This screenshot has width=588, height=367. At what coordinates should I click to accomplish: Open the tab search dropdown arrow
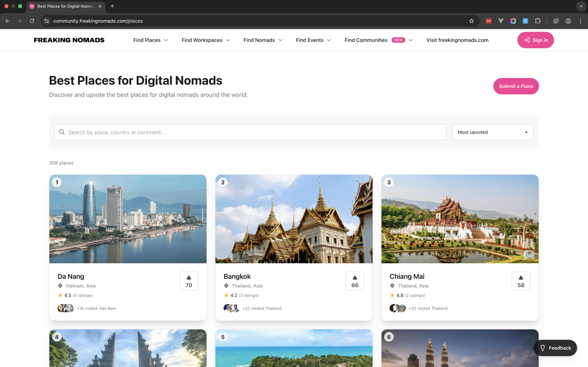[x=581, y=6]
